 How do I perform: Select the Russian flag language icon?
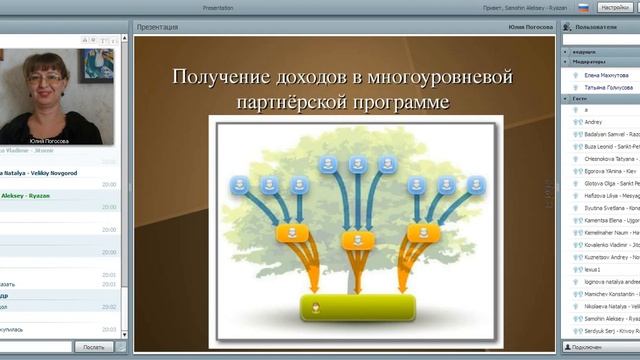pos(583,7)
